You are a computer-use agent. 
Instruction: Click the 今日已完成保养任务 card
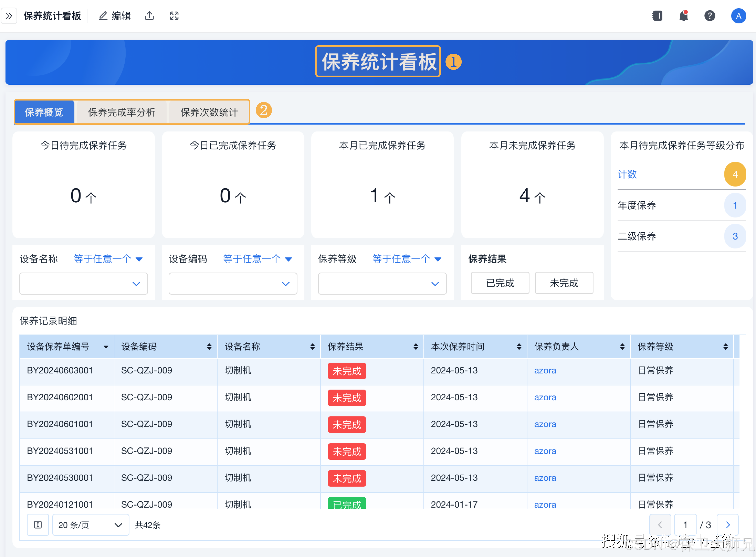point(233,185)
